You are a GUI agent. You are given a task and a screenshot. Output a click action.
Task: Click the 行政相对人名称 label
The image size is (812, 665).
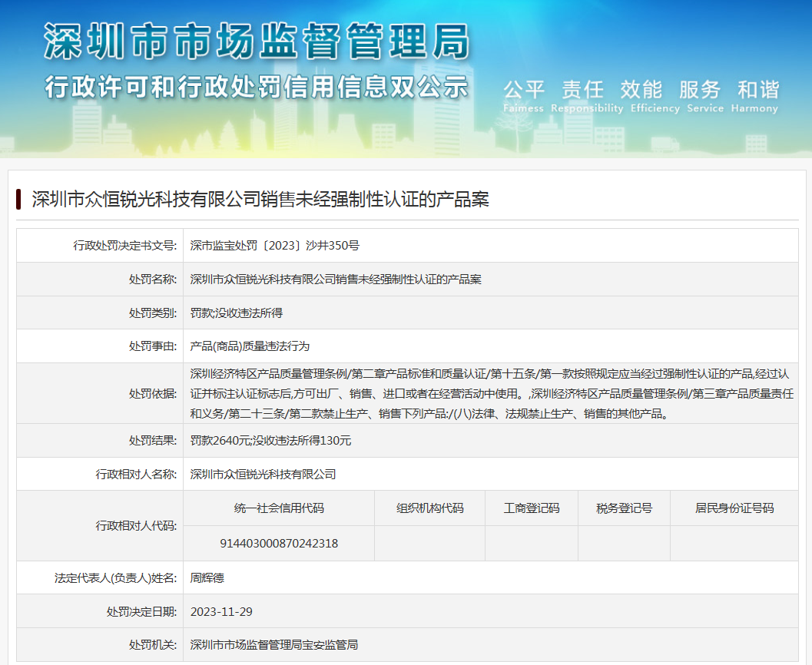pyautogui.click(x=136, y=474)
